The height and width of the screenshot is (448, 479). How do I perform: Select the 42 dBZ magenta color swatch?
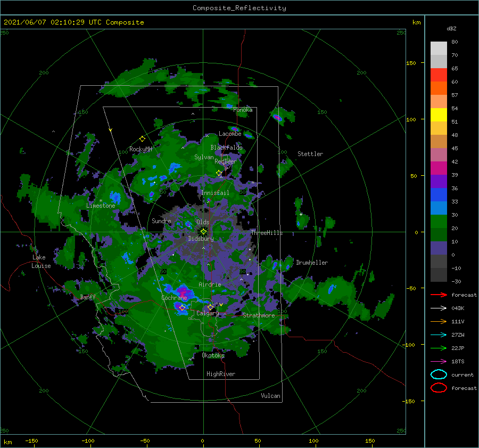point(439,168)
